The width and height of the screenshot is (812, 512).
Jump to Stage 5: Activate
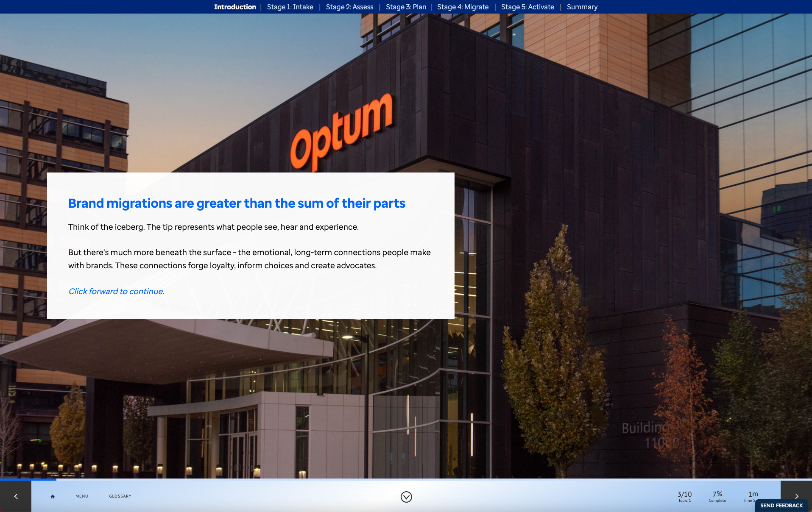[527, 7]
